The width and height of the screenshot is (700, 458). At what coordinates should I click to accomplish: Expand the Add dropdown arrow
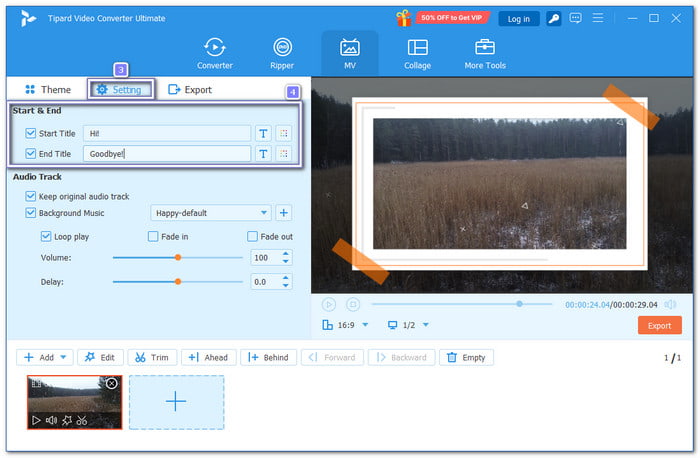tap(64, 357)
